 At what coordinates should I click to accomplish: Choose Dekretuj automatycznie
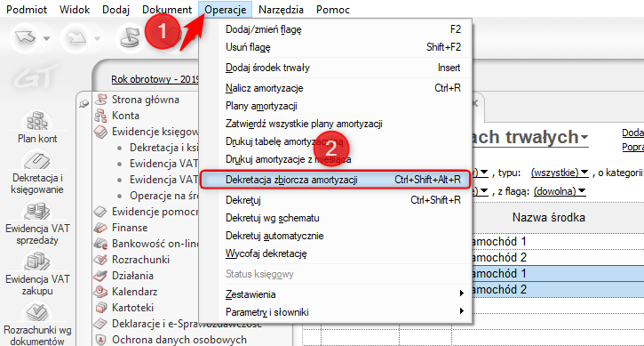coord(336,236)
